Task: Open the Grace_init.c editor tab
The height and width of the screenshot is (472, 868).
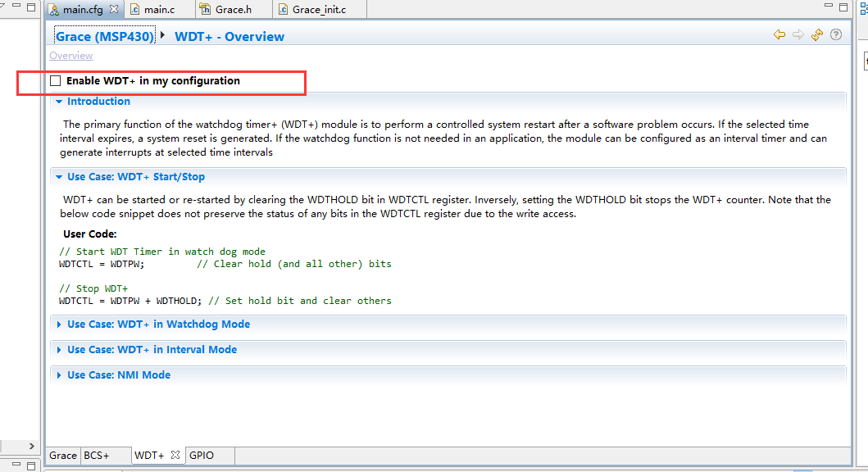Action: point(319,9)
